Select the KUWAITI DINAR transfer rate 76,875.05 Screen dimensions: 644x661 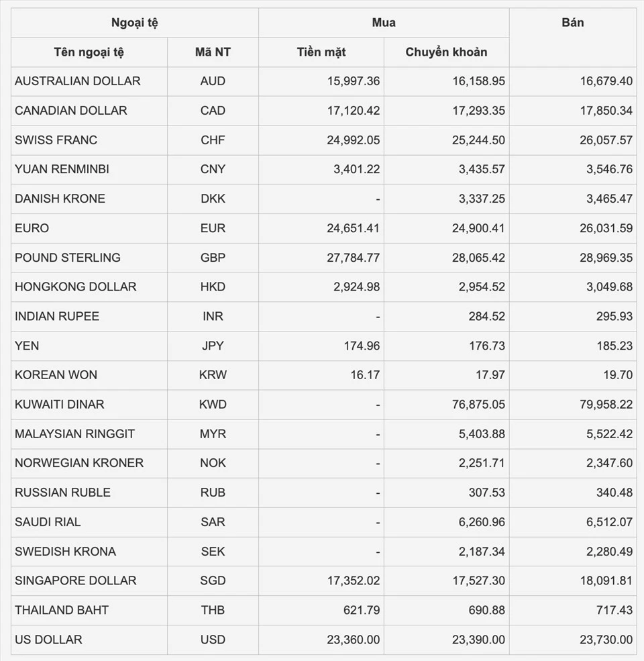[478, 404]
